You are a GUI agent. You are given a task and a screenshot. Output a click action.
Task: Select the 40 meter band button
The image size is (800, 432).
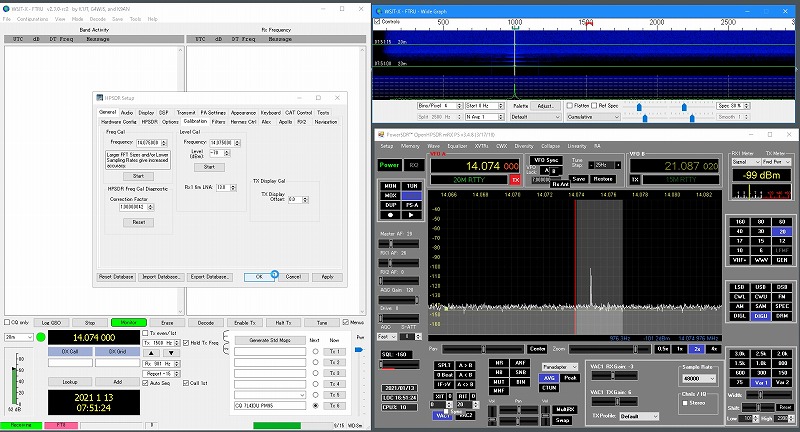[739, 232]
